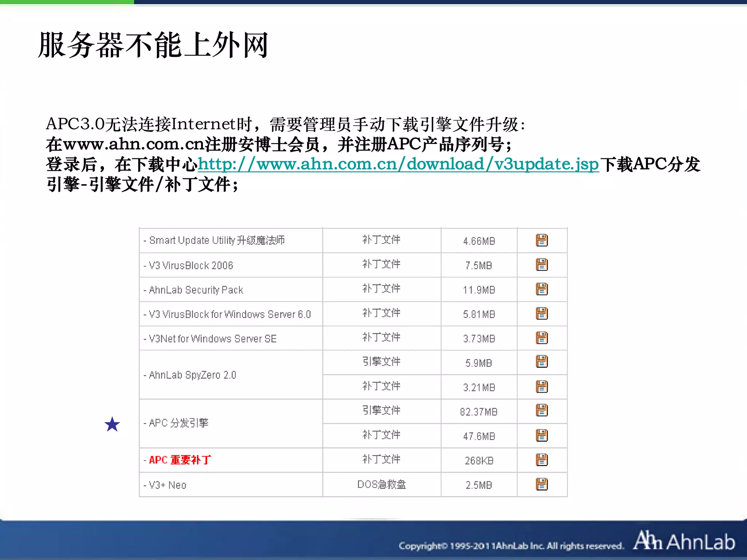Click the 2.5MB size cell
The width and height of the screenshot is (747, 560).
coord(479,485)
